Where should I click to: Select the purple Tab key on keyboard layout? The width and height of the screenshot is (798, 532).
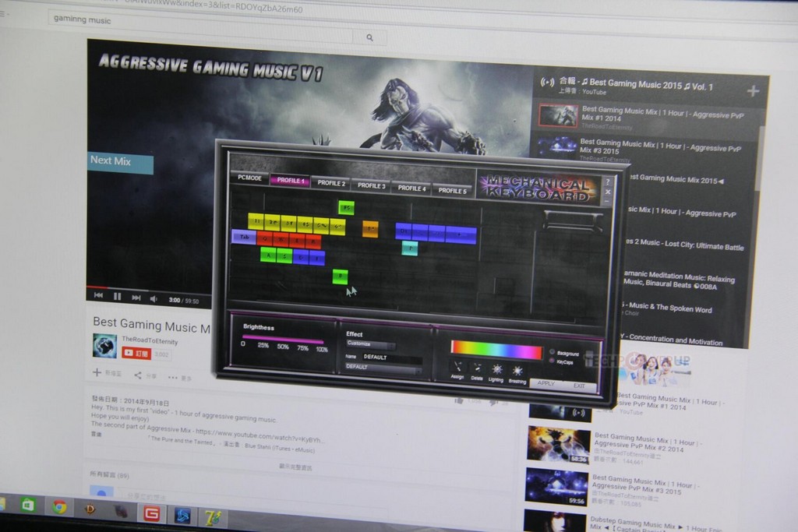[x=244, y=237]
